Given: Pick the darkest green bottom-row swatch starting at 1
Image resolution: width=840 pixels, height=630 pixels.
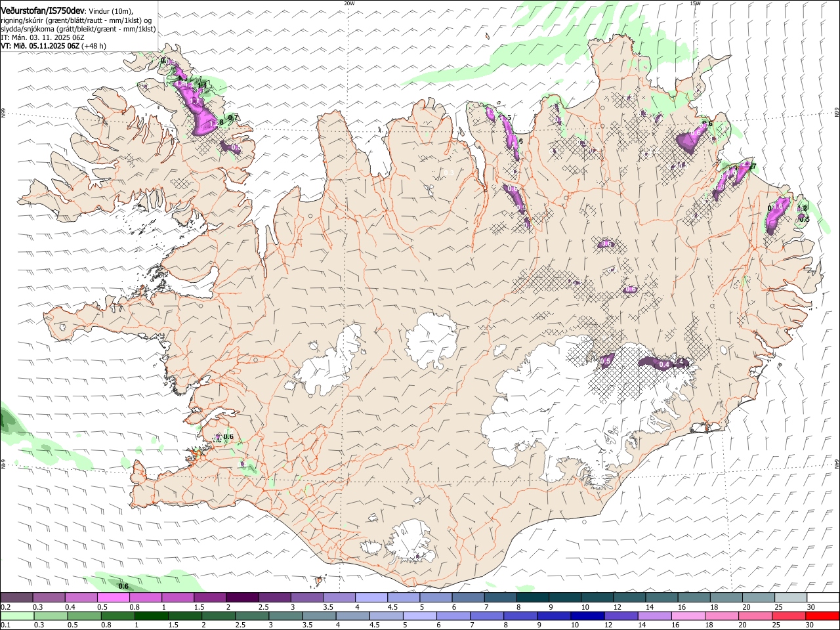Looking at the screenshot, I should 152,616.
